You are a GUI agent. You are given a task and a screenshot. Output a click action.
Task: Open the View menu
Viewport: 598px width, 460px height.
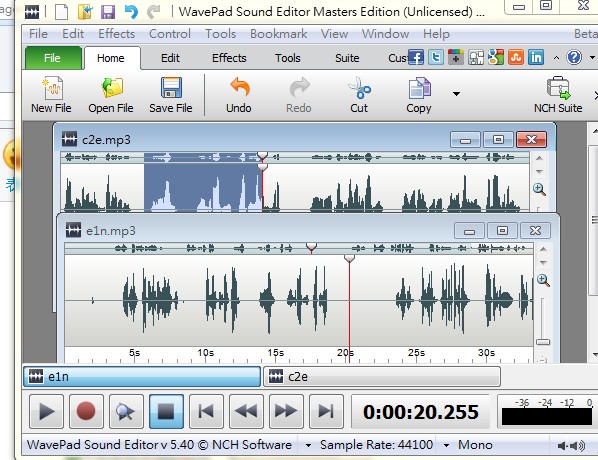[334, 34]
